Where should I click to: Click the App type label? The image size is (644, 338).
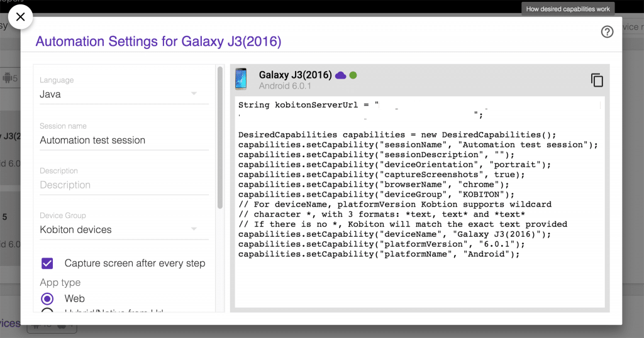(60, 283)
